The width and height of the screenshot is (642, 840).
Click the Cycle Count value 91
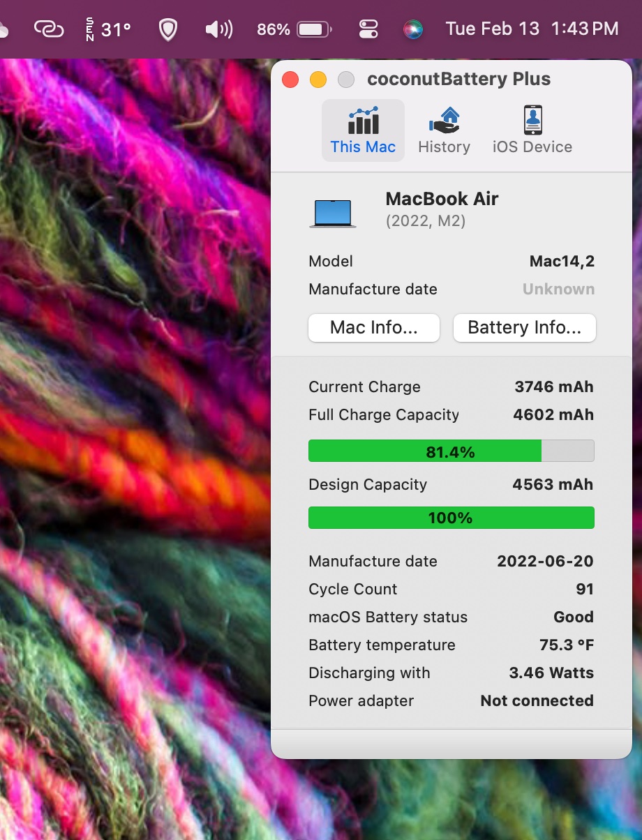coord(585,589)
